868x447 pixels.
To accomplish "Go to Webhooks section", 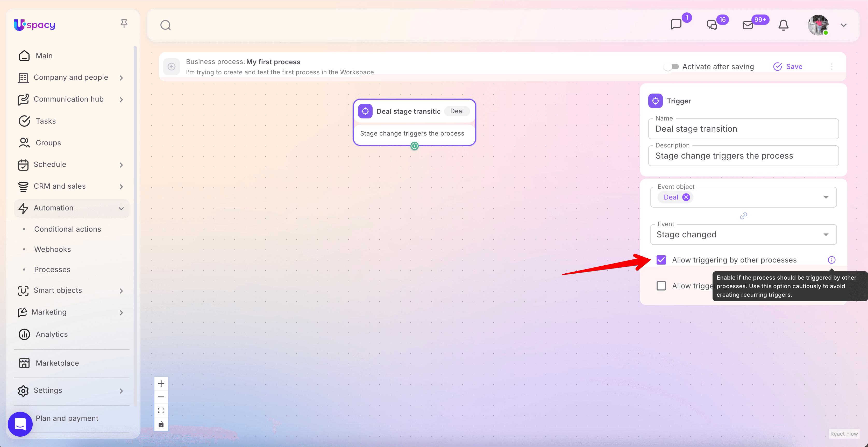I will point(53,250).
